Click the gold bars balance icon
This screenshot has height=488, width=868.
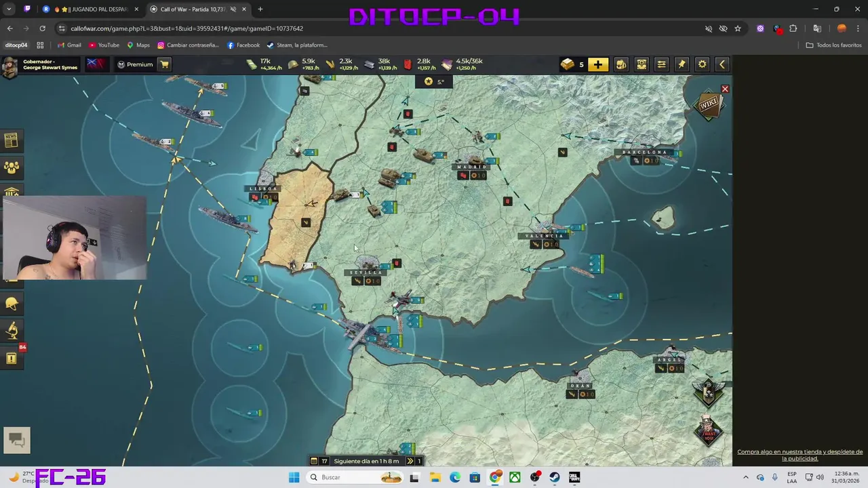(568, 64)
